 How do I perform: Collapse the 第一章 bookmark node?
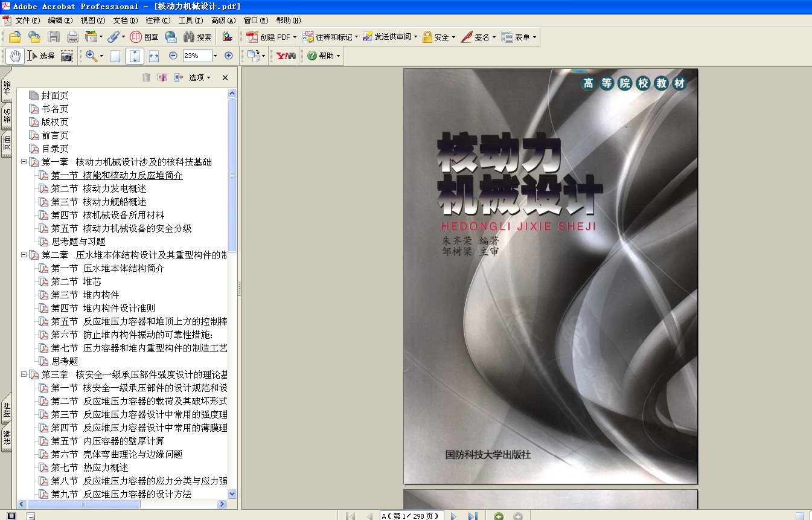[24, 162]
